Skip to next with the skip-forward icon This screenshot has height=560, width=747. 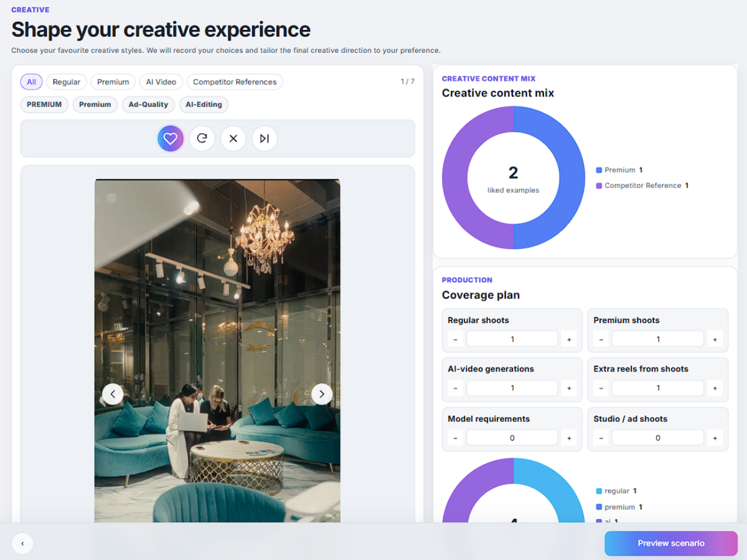pyautogui.click(x=265, y=139)
